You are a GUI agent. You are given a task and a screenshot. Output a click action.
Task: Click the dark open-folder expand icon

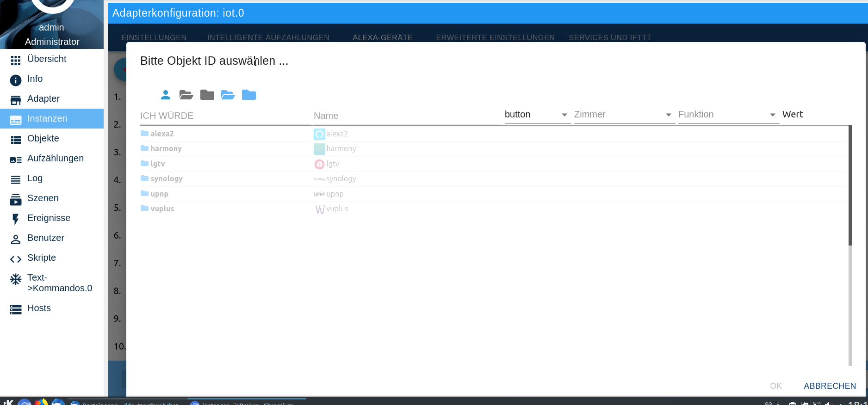[x=186, y=95]
